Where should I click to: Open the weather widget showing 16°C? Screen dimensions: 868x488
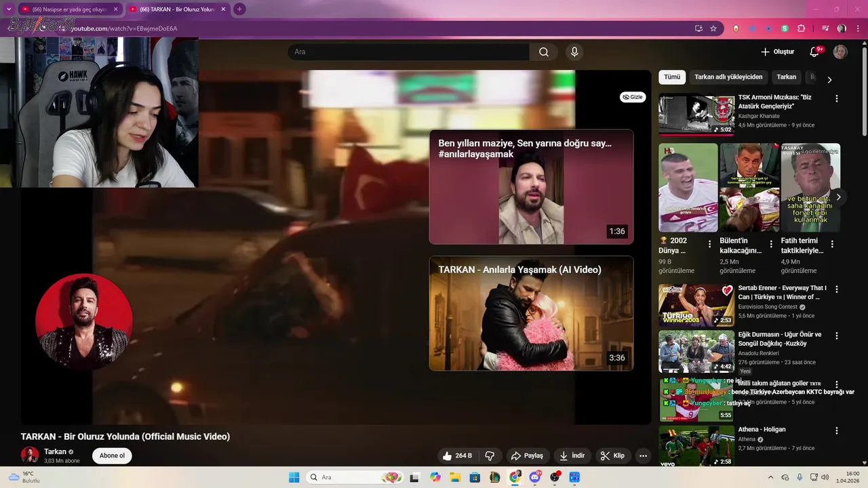point(24,477)
